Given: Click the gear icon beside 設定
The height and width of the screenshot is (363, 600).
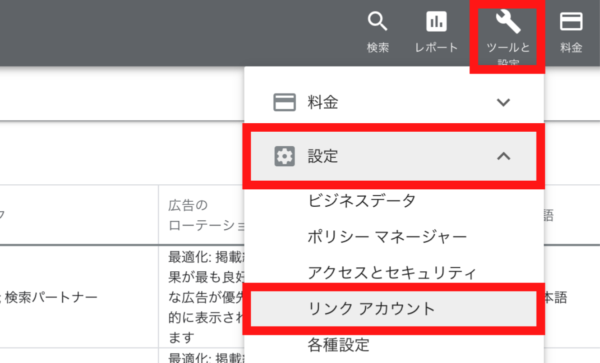Looking at the screenshot, I should click(x=284, y=156).
